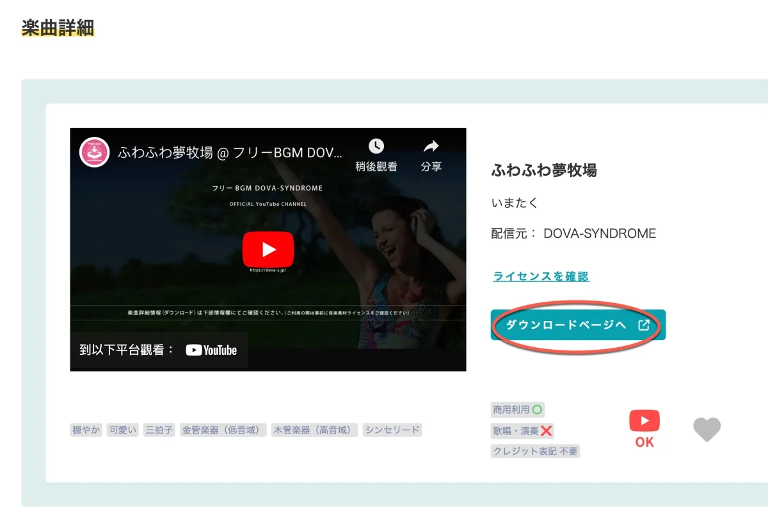Image resolution: width=768 pixels, height=532 pixels.
Task: Click the song title ふわふわ夢牧場
Action: tap(544, 170)
